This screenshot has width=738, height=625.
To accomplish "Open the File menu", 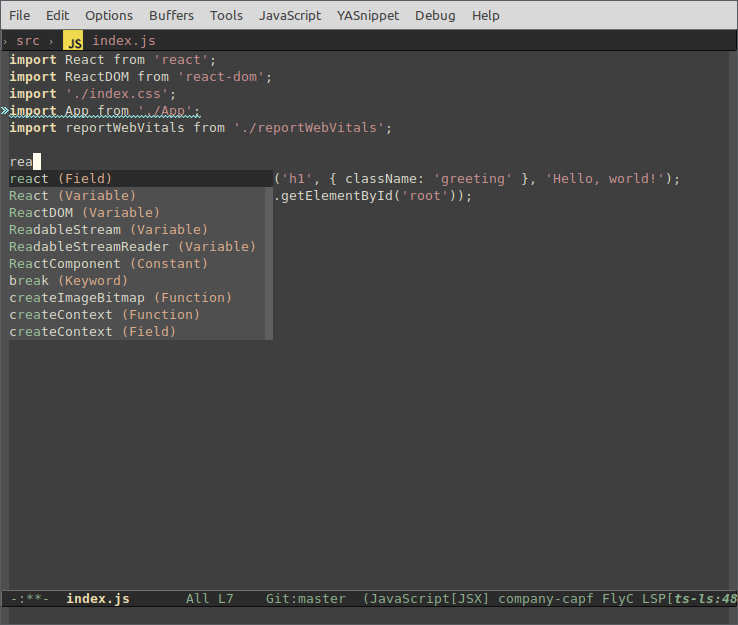I will click(20, 15).
